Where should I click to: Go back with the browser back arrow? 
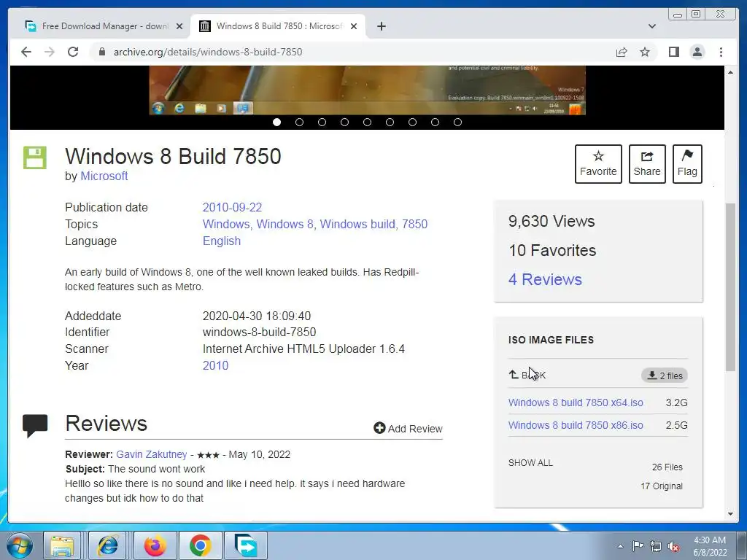click(x=26, y=52)
